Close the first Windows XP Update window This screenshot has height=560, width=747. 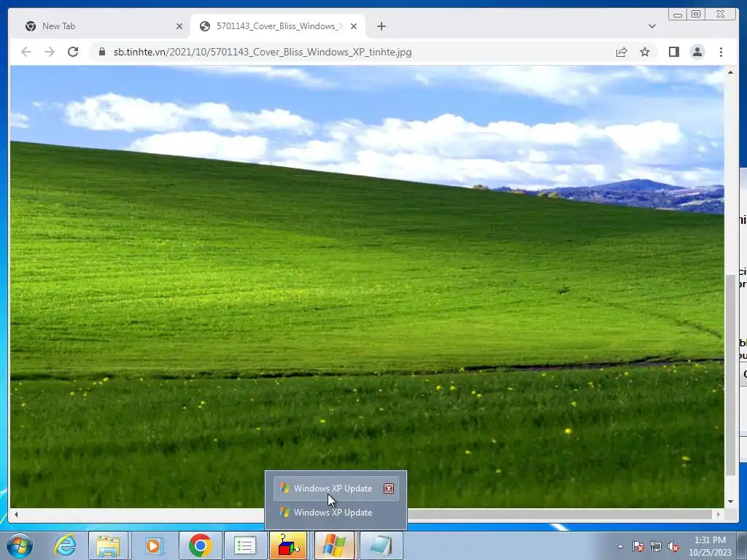tap(389, 489)
